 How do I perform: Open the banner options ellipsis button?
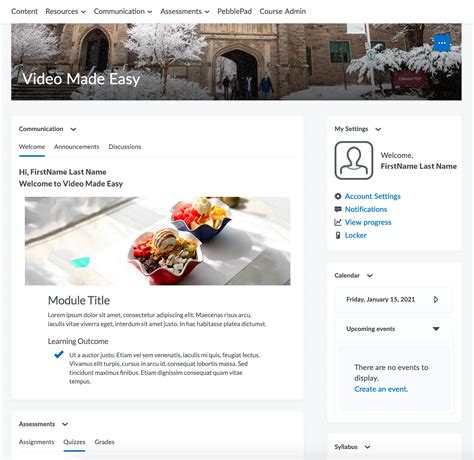point(442,43)
